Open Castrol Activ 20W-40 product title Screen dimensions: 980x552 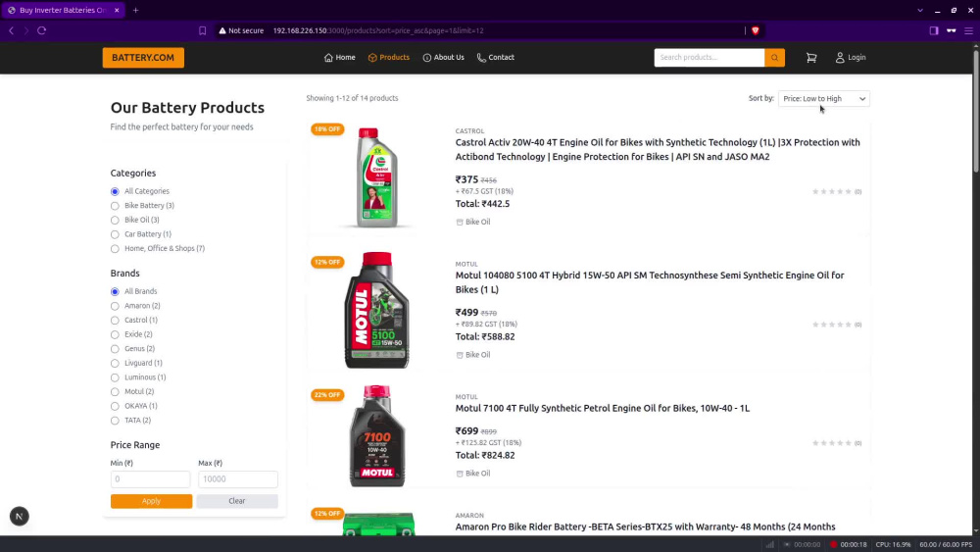click(658, 149)
